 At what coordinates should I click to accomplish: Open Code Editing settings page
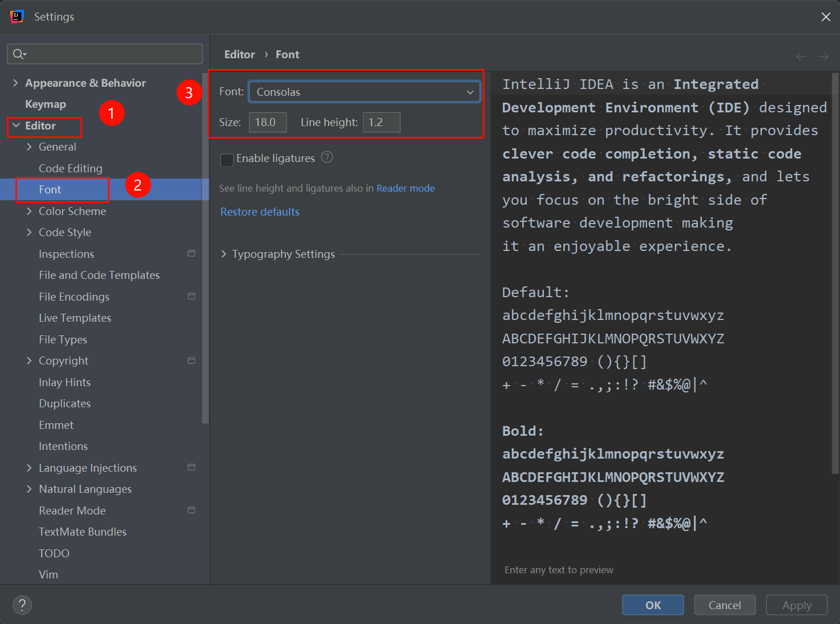tap(71, 168)
